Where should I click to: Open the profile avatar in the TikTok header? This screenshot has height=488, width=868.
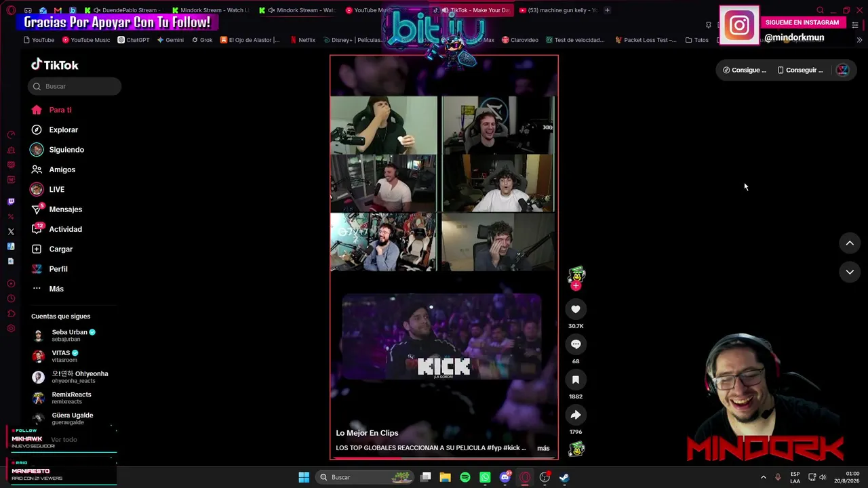click(842, 70)
